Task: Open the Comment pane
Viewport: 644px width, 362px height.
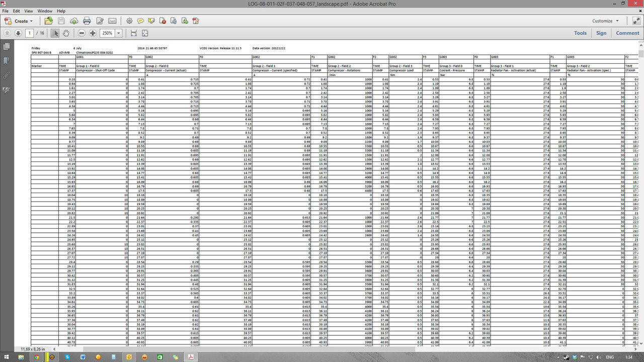Action: pyautogui.click(x=628, y=33)
